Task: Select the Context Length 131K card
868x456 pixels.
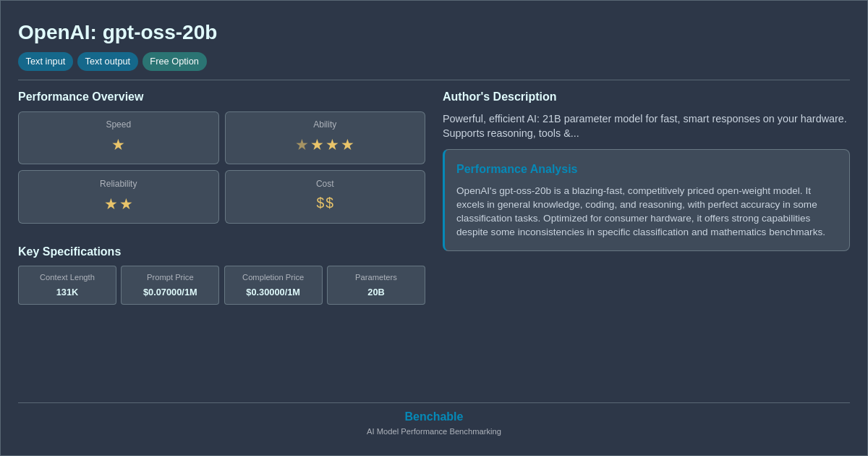Action: (x=67, y=285)
